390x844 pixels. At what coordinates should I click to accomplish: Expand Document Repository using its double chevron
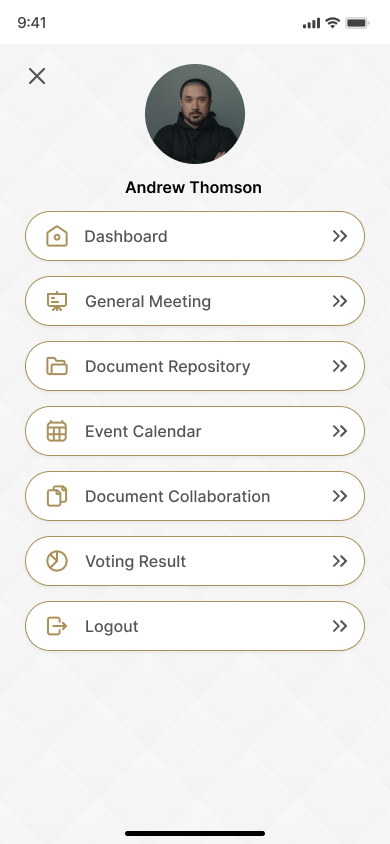tap(340, 367)
